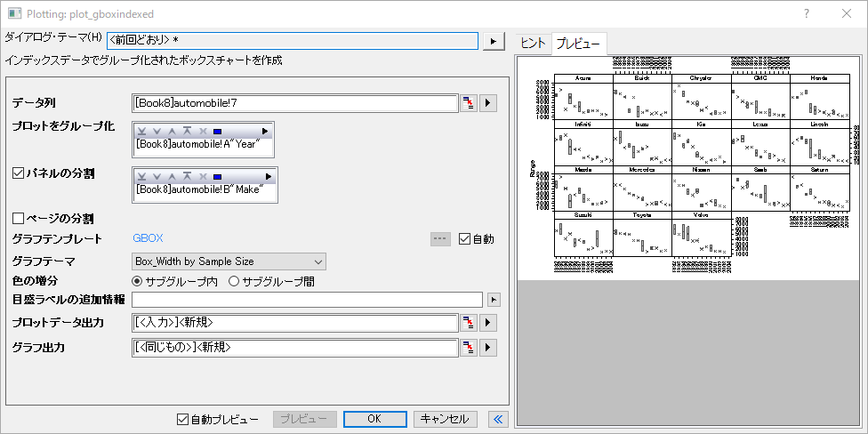The width and height of the screenshot is (868, 434).
Task: Enable the パネルの分割 checkbox
Action: coord(17,173)
